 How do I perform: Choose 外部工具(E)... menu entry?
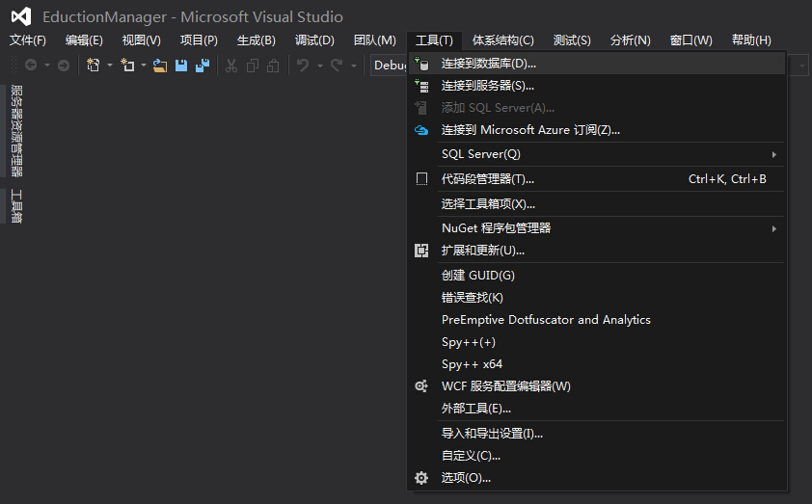pyautogui.click(x=597, y=409)
